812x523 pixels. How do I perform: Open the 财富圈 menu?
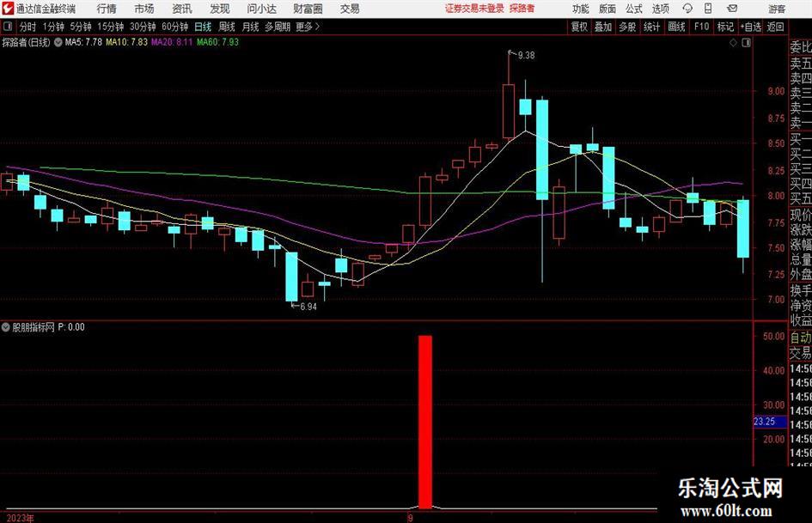click(x=308, y=9)
